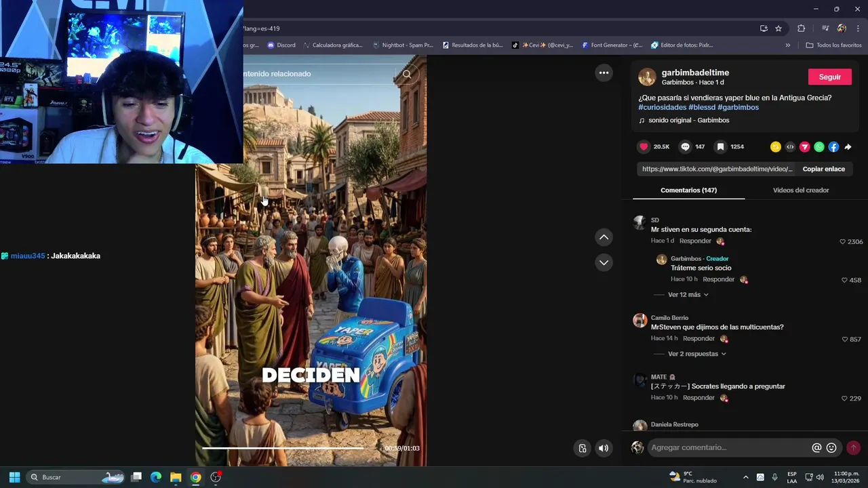Go to previous video with up arrow
Image resolution: width=868 pixels, height=488 pixels.
click(604, 237)
